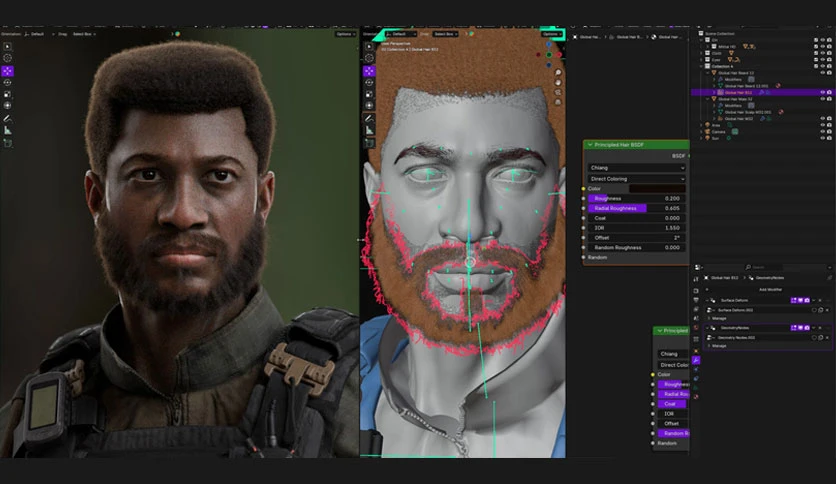Select the Scale tool in the left viewport toolbar
The image size is (836, 484).
(7, 94)
